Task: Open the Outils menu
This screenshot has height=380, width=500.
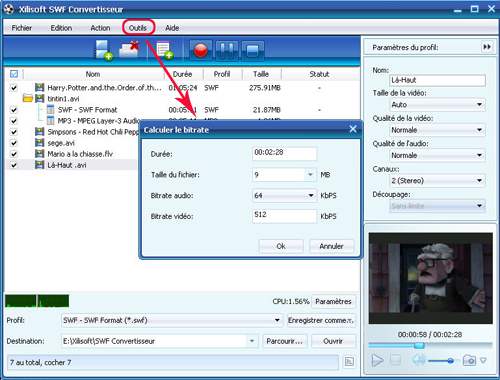Action: [x=138, y=28]
